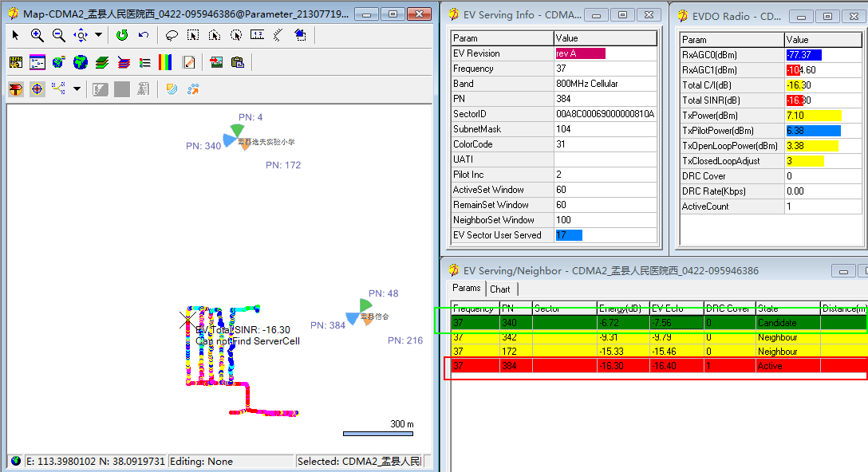Open the pink-framed parameter window icon
Viewport: 868px width, 472px height.
37,62
